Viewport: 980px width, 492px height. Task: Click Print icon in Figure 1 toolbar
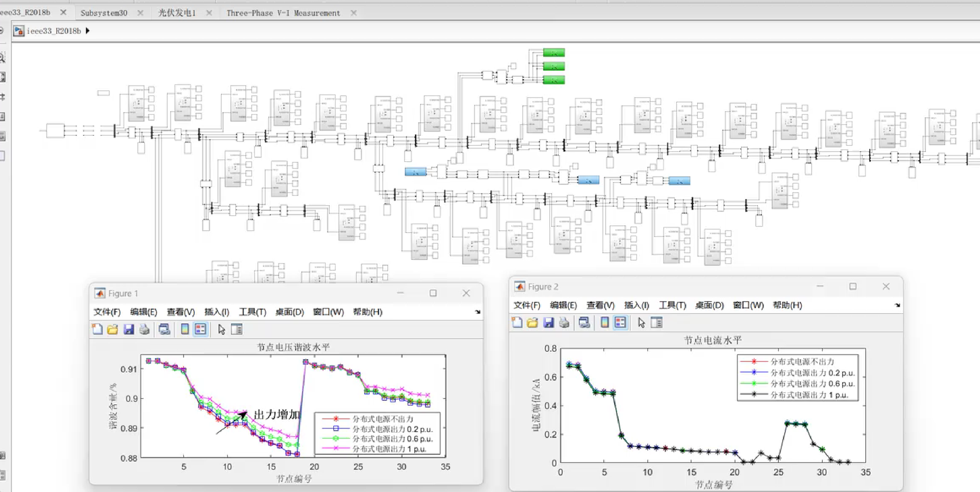[x=144, y=329]
